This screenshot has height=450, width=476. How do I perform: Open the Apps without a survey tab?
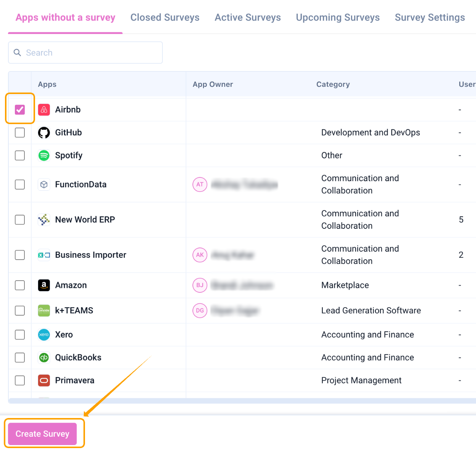(66, 18)
